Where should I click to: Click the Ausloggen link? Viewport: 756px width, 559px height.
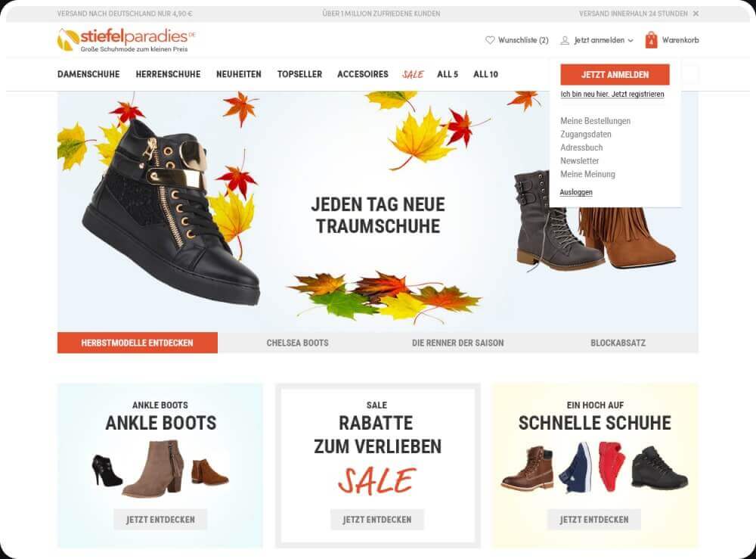(x=576, y=192)
